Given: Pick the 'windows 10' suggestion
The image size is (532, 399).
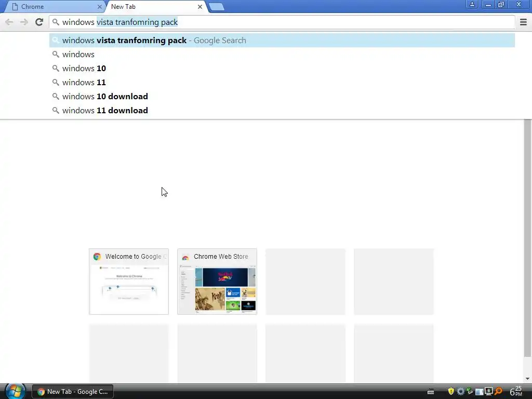Looking at the screenshot, I should [282, 68].
